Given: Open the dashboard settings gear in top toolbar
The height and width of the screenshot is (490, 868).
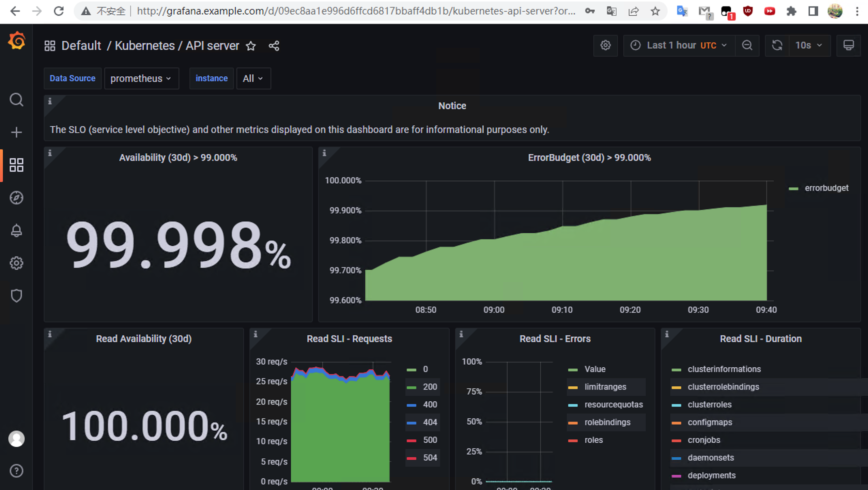Looking at the screenshot, I should click(605, 45).
